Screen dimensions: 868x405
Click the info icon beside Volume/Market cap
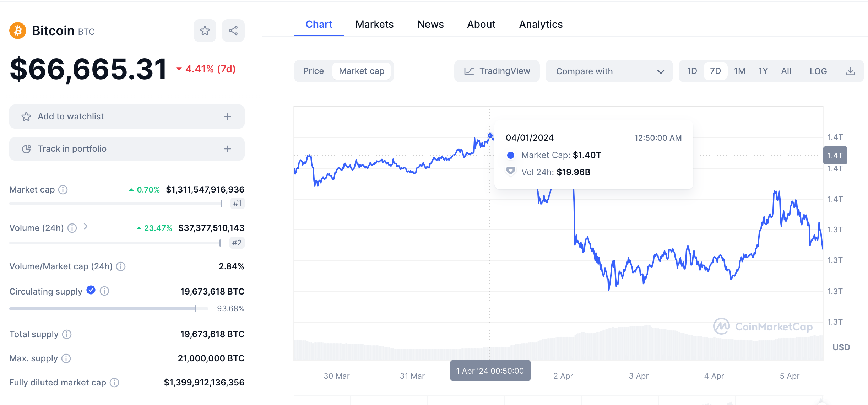(x=120, y=266)
